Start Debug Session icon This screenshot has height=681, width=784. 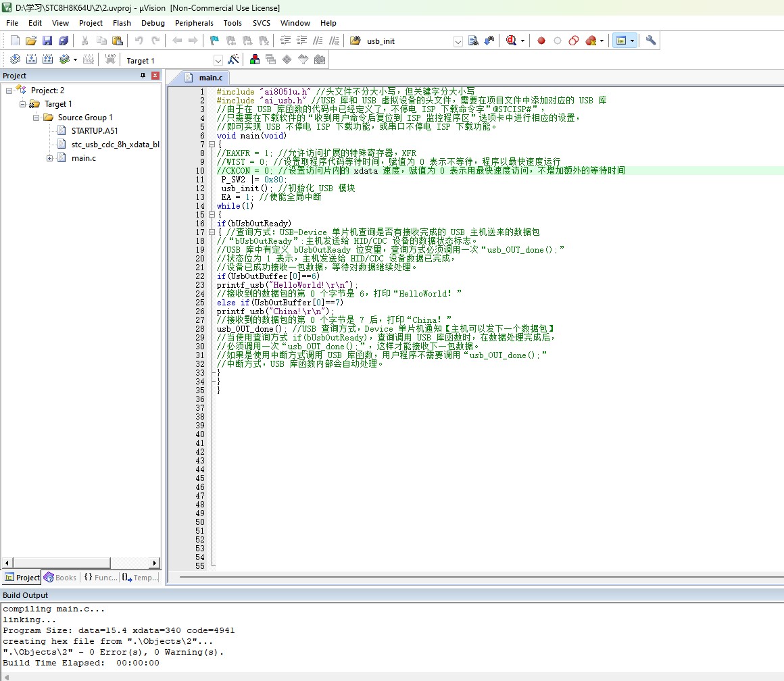pyautogui.click(x=511, y=41)
